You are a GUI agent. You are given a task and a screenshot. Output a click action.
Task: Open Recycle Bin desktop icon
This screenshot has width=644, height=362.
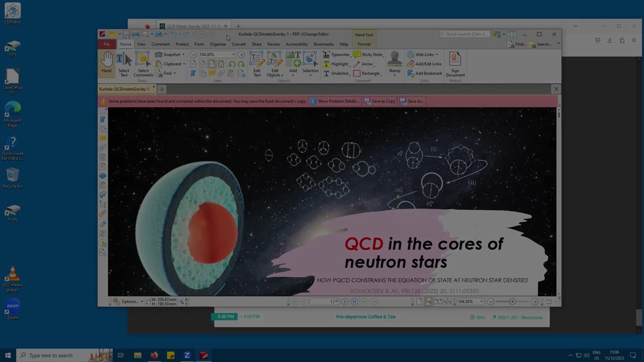13,178
